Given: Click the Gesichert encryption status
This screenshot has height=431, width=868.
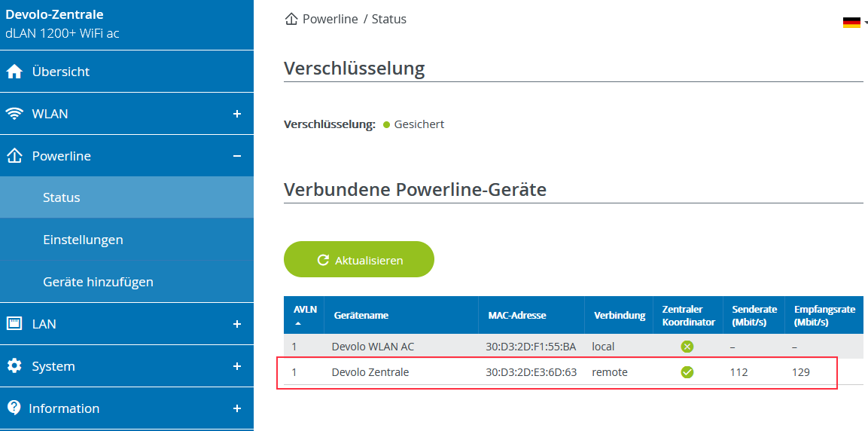Looking at the screenshot, I should point(419,124).
